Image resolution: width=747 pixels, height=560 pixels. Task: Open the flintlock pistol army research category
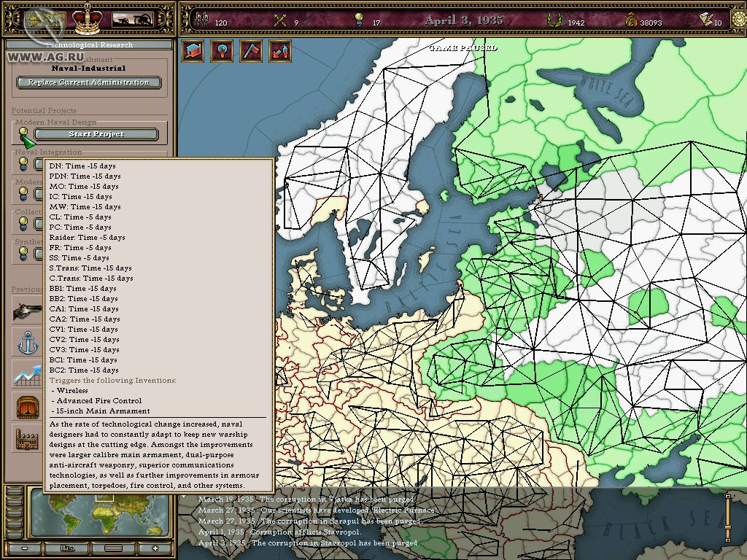[28, 311]
